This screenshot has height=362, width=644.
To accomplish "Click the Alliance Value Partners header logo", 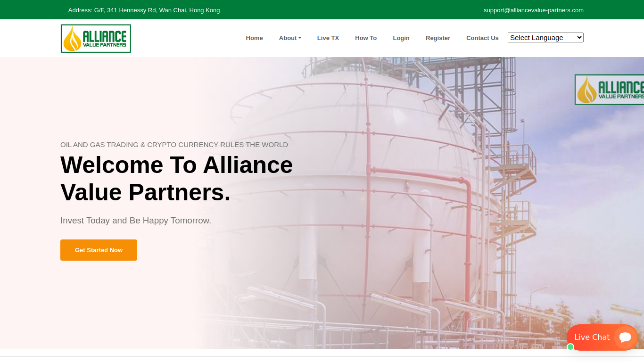I will 96,38.
